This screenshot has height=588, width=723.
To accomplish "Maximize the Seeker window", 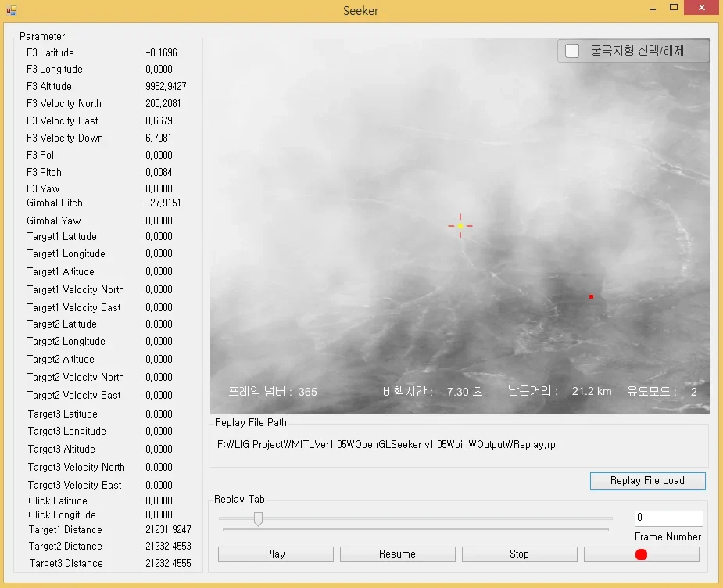I will [x=674, y=7].
